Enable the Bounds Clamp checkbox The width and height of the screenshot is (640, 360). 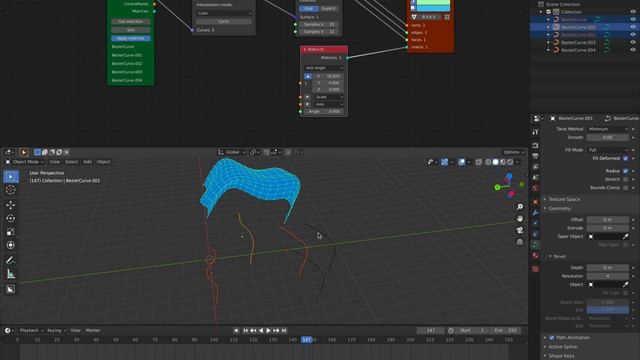click(x=625, y=188)
